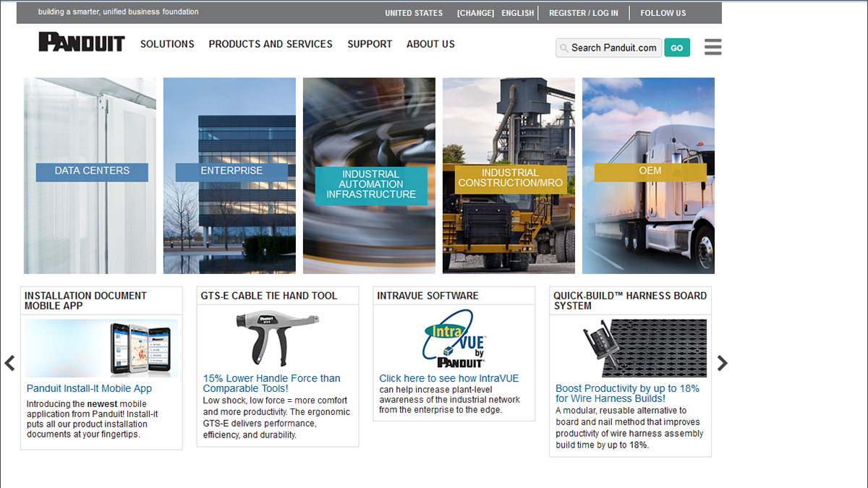Screen dimensions: 868x488
Task: Show previous carousel items with left arrow
Action: (x=9, y=363)
